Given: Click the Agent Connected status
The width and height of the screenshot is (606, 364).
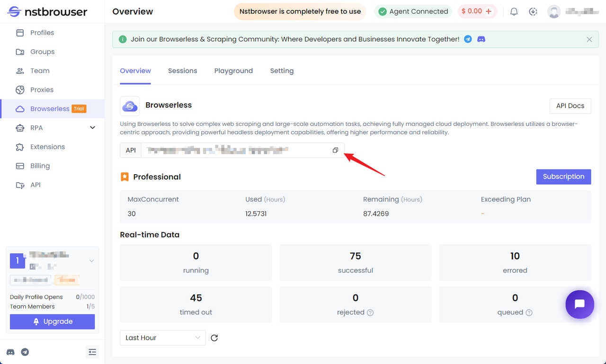Looking at the screenshot, I should click(413, 11).
